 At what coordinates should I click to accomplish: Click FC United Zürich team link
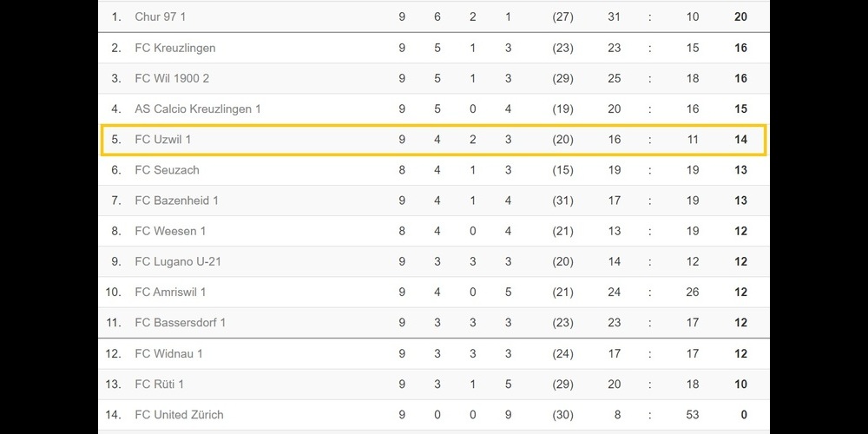[x=179, y=414]
